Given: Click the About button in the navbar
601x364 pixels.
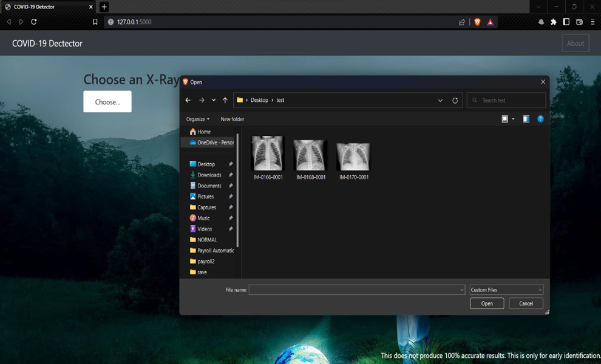Looking at the screenshot, I should (576, 43).
